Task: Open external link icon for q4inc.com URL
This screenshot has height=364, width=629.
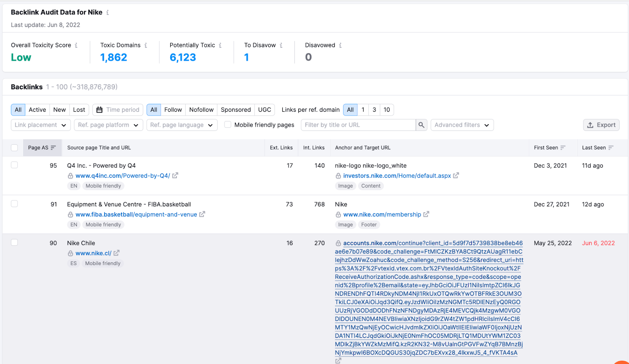Action: [175, 176]
